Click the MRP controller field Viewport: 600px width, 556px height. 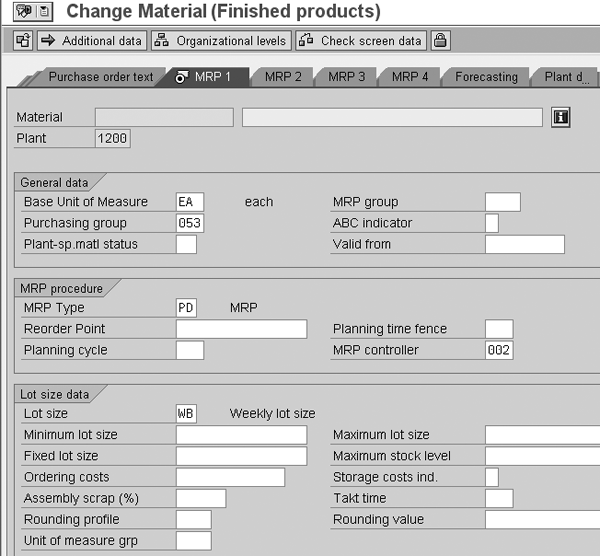(498, 350)
